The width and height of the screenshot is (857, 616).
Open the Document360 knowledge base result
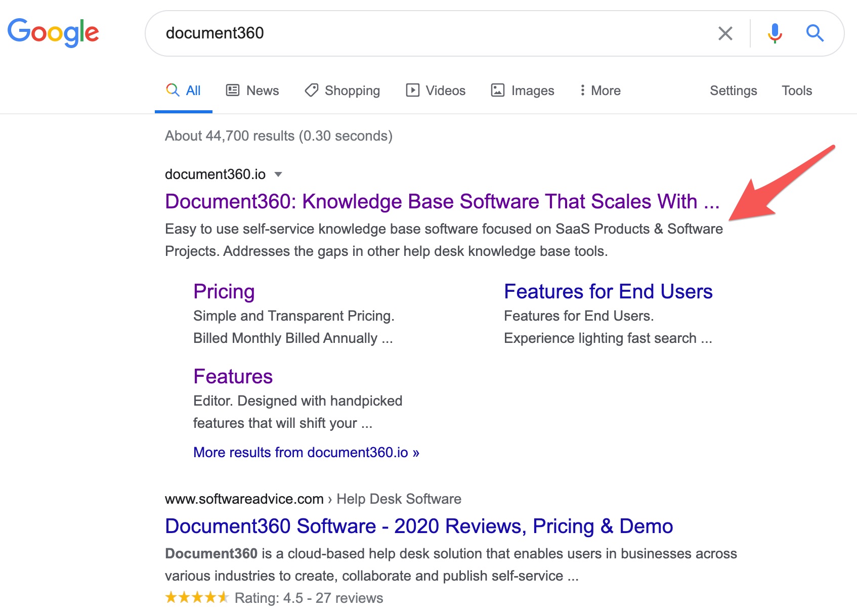pyautogui.click(x=443, y=201)
